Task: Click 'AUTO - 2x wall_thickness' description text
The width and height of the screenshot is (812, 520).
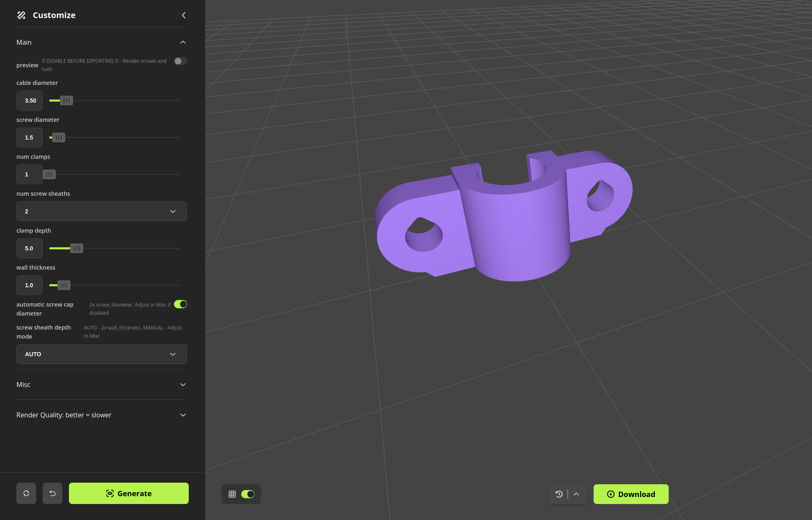Action: [x=133, y=332]
